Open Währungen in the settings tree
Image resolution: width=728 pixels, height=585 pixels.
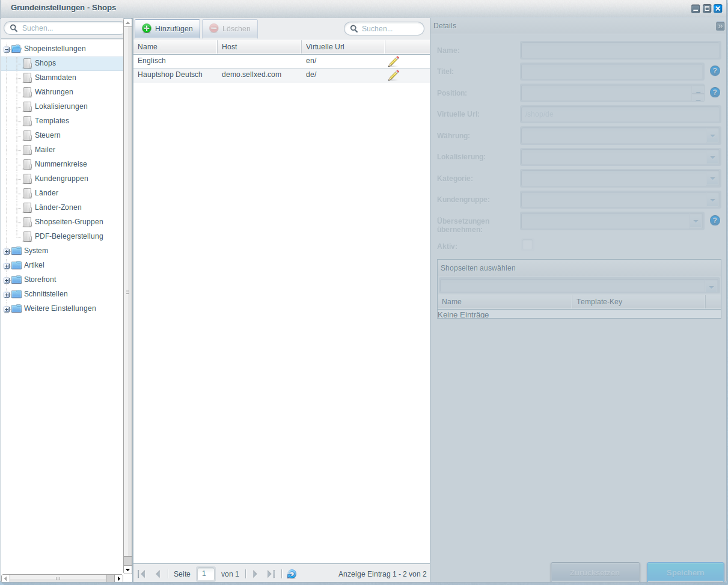[x=54, y=92]
